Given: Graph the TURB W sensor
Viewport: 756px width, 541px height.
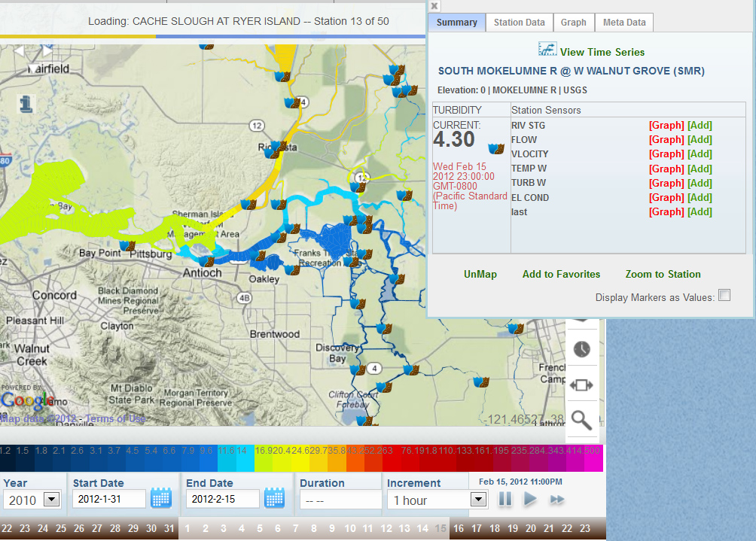Looking at the screenshot, I should 666,183.
